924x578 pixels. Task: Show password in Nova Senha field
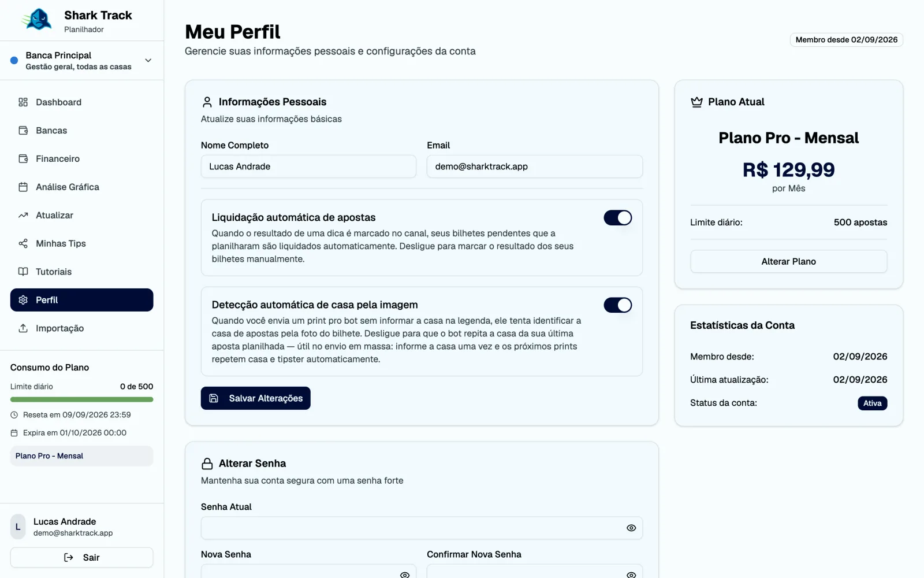405,575
